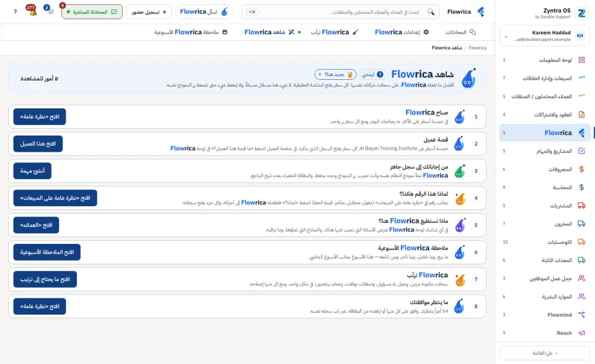The image size is (595, 364).
Task: Click اسأل Flowrica ask button
Action: [x=204, y=12]
